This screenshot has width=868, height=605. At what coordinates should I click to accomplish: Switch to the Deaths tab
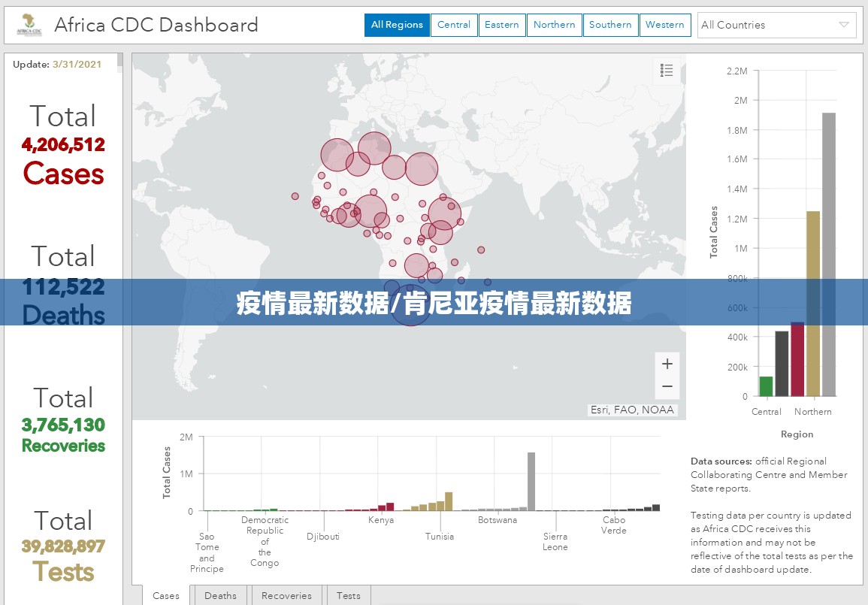pyautogui.click(x=220, y=595)
